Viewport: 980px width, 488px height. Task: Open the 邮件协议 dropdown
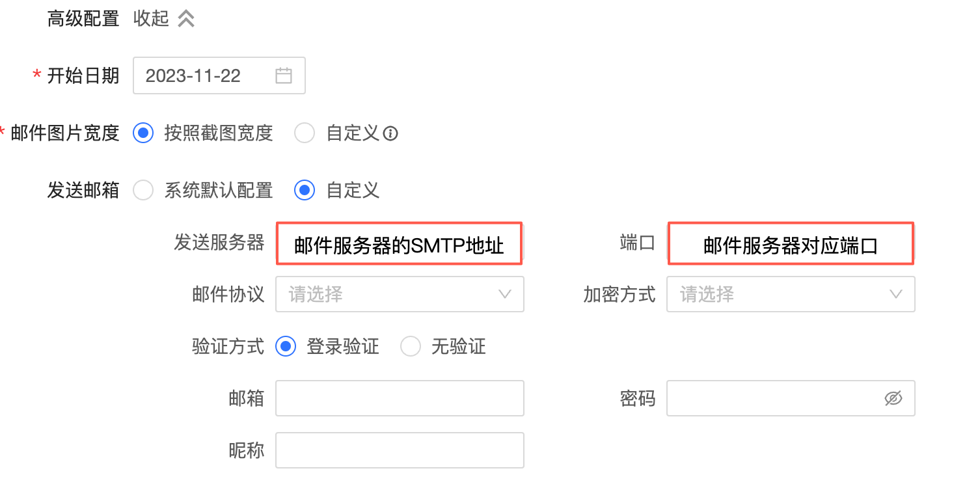click(400, 294)
